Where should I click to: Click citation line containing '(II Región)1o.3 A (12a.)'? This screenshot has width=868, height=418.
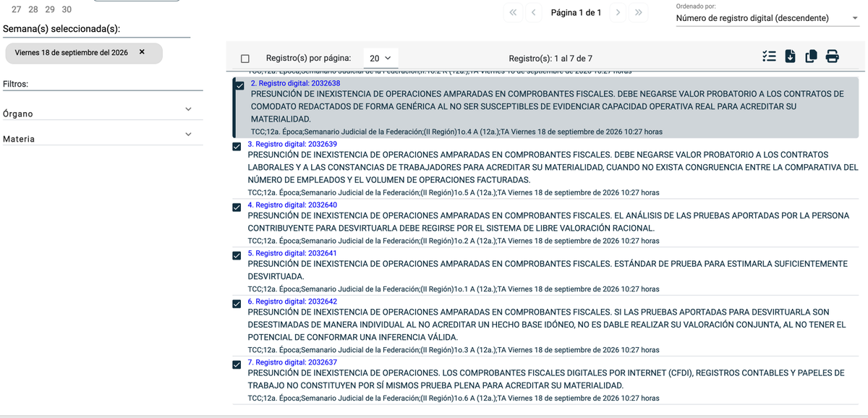454,349
